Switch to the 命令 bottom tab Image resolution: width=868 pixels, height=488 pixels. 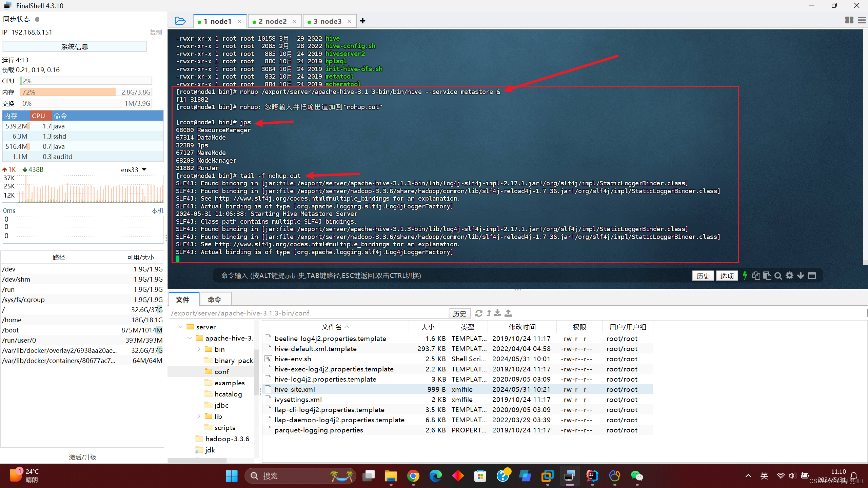215,300
